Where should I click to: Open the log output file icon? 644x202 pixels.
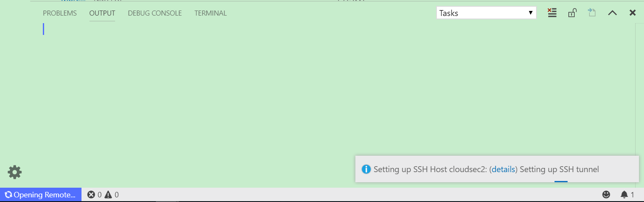(592, 13)
